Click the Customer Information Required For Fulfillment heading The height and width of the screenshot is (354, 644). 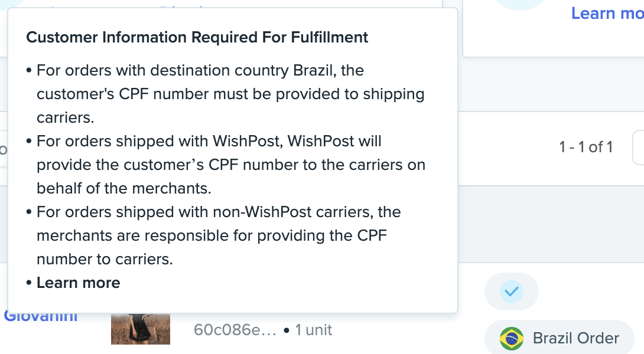click(x=197, y=38)
